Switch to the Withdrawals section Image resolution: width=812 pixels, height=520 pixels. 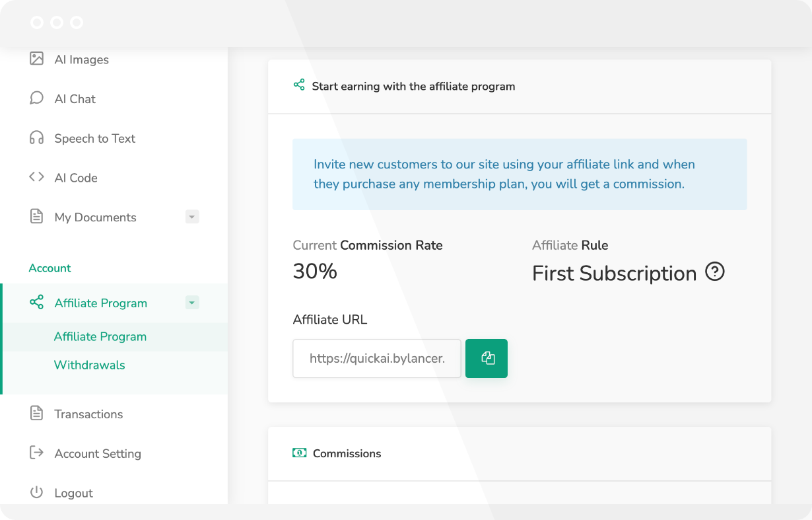pos(90,365)
